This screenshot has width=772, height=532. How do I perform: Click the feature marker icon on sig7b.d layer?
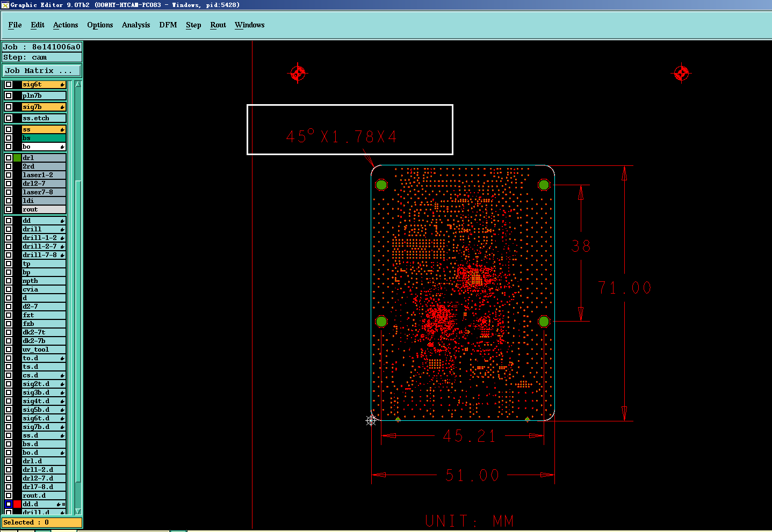click(62, 427)
